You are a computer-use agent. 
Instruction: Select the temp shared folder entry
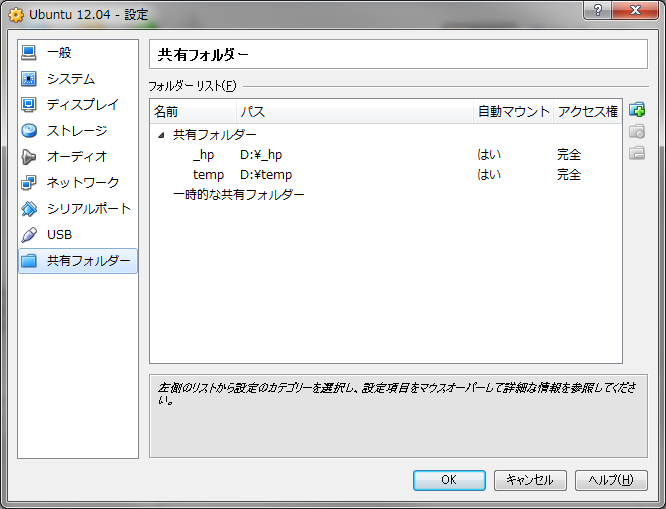click(208, 175)
